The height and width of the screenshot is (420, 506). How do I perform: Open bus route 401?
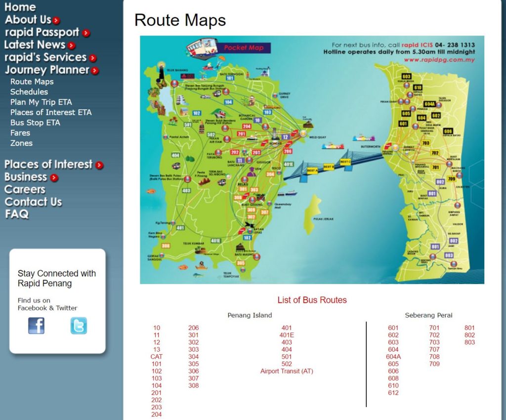click(287, 328)
